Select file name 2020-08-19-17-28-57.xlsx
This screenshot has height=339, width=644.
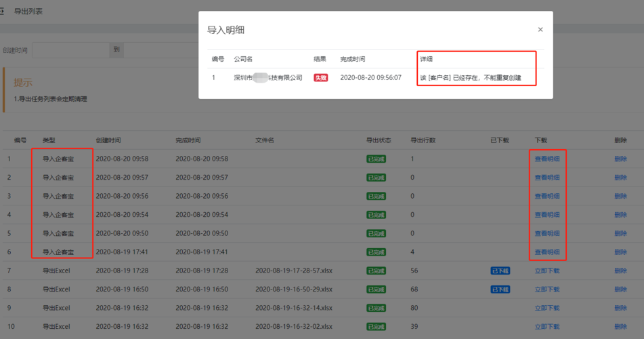(x=294, y=271)
